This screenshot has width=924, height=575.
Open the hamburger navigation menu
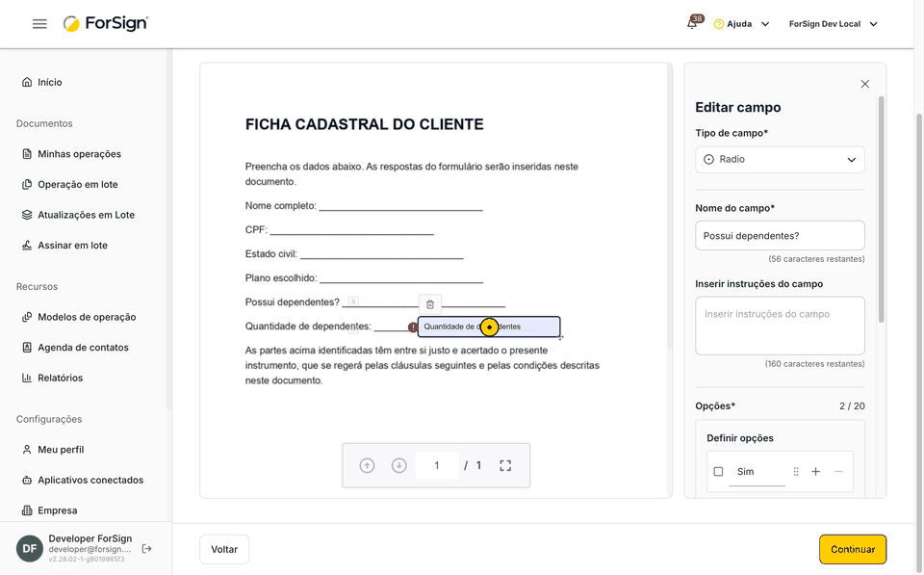pyautogui.click(x=39, y=23)
